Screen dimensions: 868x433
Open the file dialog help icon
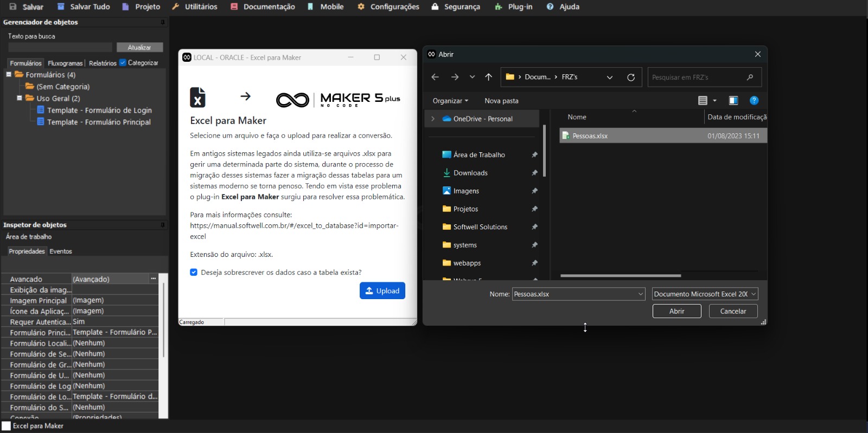(x=754, y=100)
